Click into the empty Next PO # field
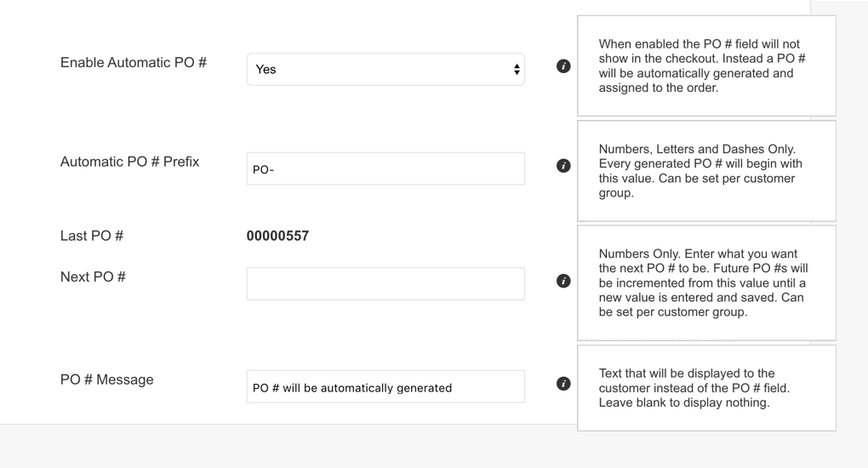This screenshot has width=868, height=468. (385, 283)
